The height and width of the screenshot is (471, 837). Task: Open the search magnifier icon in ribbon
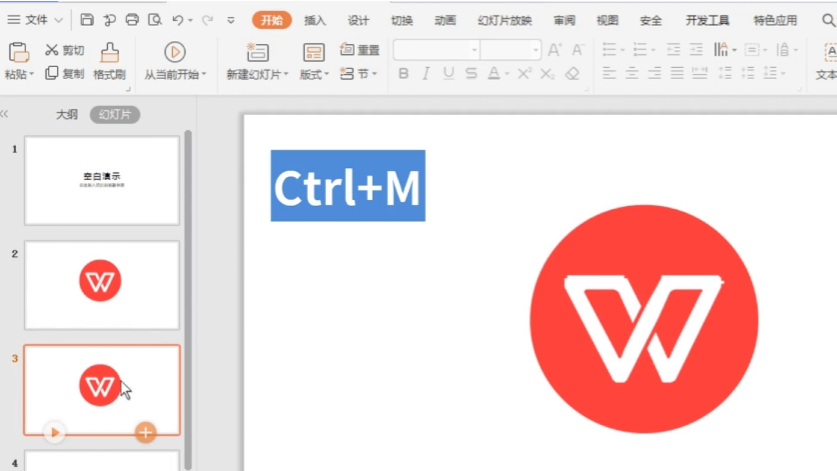[x=828, y=20]
